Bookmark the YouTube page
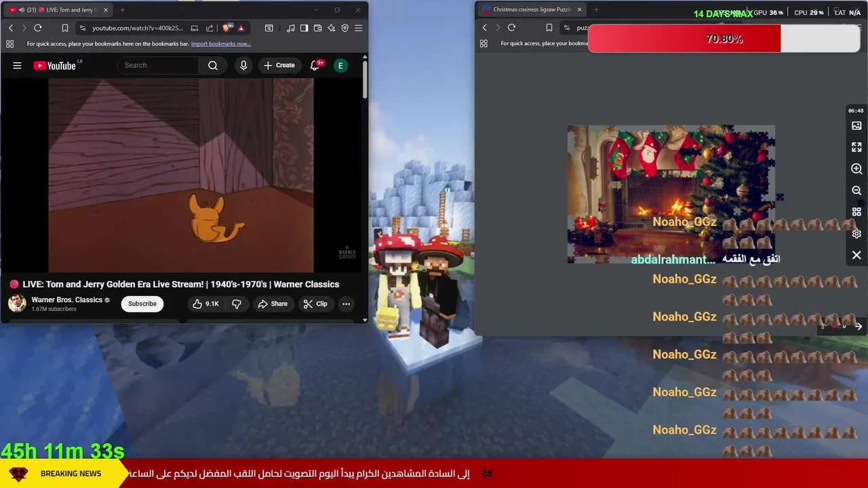This screenshot has width=868, height=488. coord(65,28)
